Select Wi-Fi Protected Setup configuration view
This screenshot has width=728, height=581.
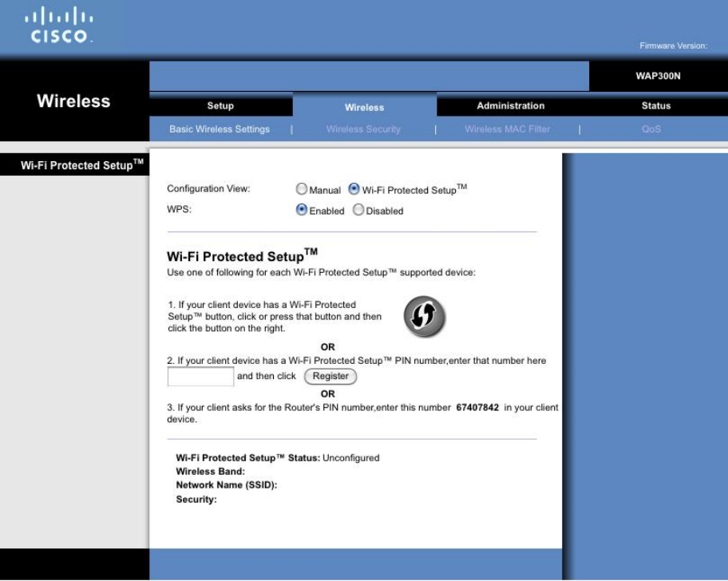(354, 189)
